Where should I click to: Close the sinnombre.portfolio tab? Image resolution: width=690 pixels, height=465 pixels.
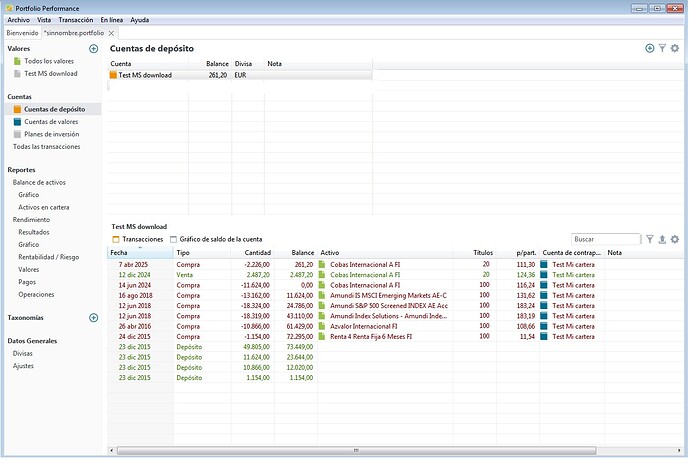point(111,33)
